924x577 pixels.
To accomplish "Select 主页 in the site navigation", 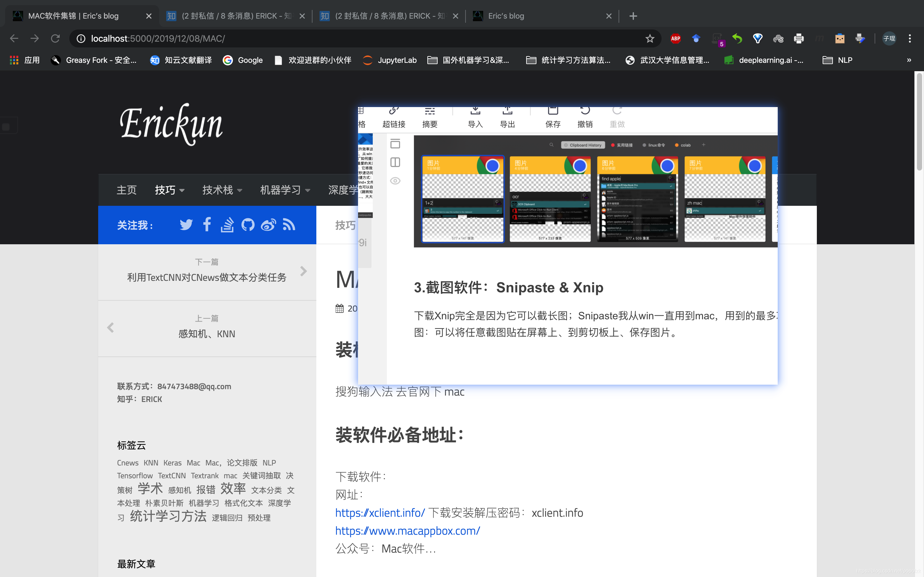I will [x=126, y=190].
